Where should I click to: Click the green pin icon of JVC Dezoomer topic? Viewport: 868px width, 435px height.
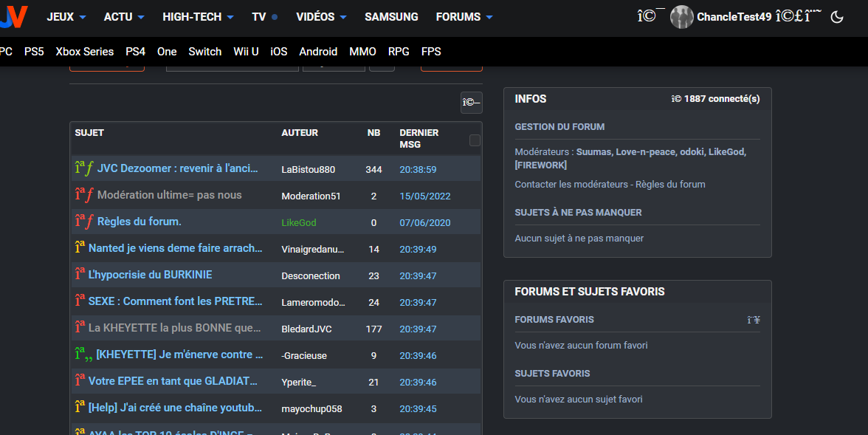click(84, 169)
